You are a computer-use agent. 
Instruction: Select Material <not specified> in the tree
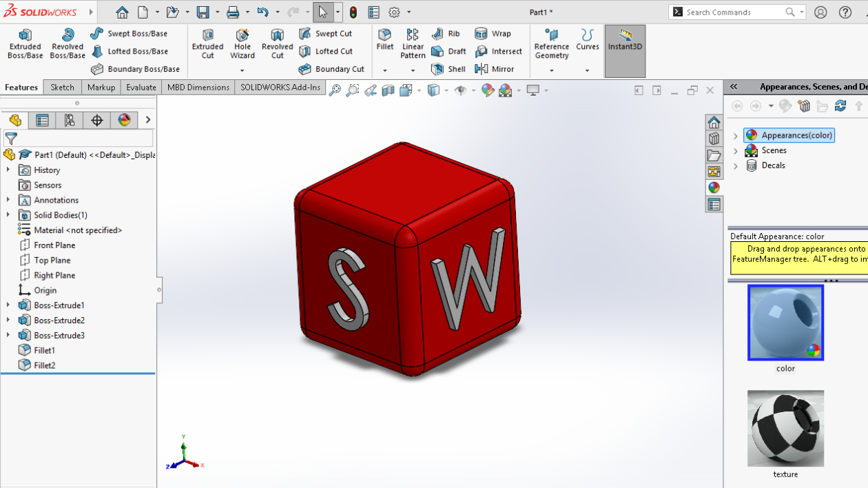coord(70,230)
